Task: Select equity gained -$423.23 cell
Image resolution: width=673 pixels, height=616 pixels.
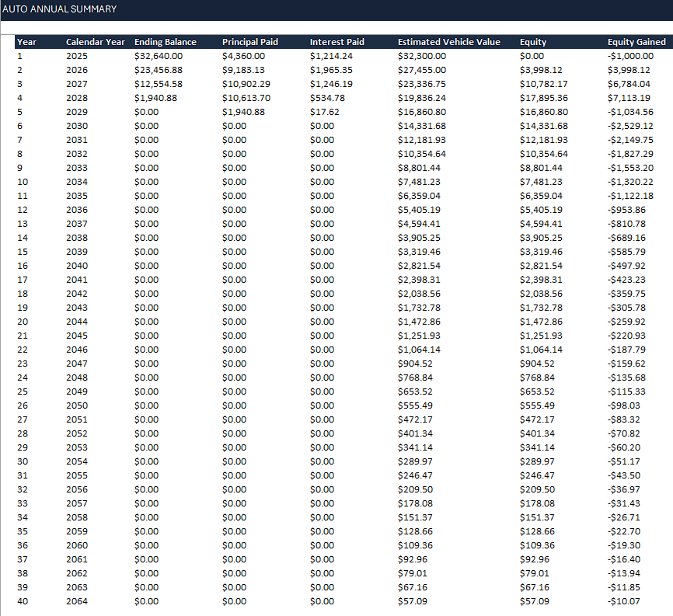Action: click(x=626, y=280)
